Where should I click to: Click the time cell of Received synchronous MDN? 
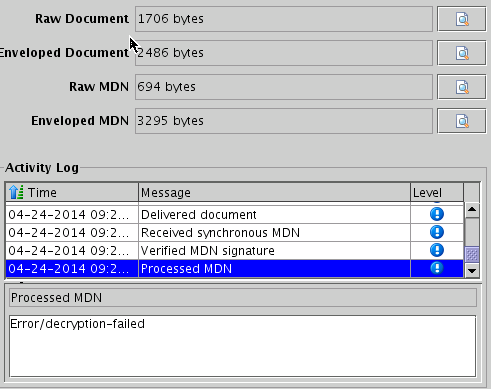[x=72, y=233]
